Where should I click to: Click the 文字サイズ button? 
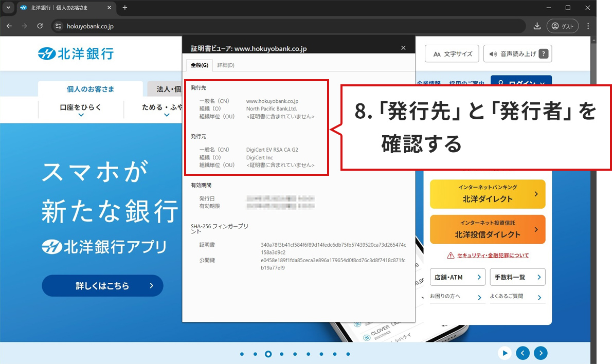453,54
